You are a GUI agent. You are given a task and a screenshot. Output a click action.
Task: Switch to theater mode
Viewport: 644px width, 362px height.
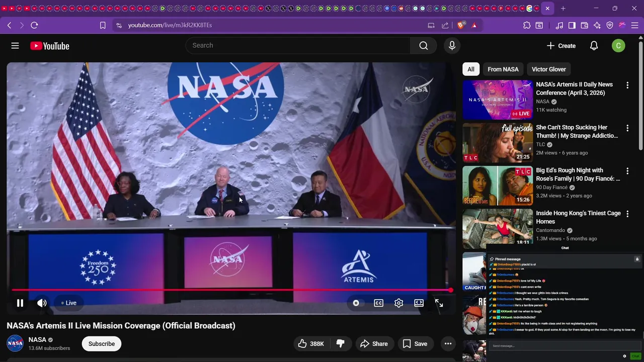(419, 303)
